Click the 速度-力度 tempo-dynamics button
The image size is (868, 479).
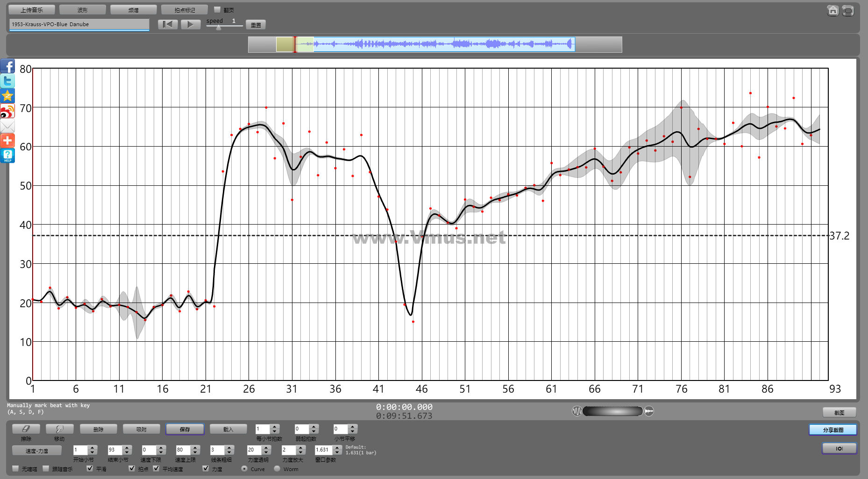point(37,451)
